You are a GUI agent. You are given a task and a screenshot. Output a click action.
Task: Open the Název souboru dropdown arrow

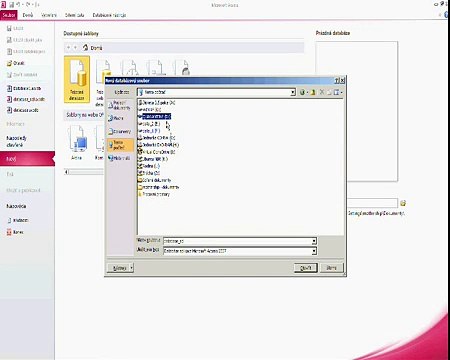point(314,241)
